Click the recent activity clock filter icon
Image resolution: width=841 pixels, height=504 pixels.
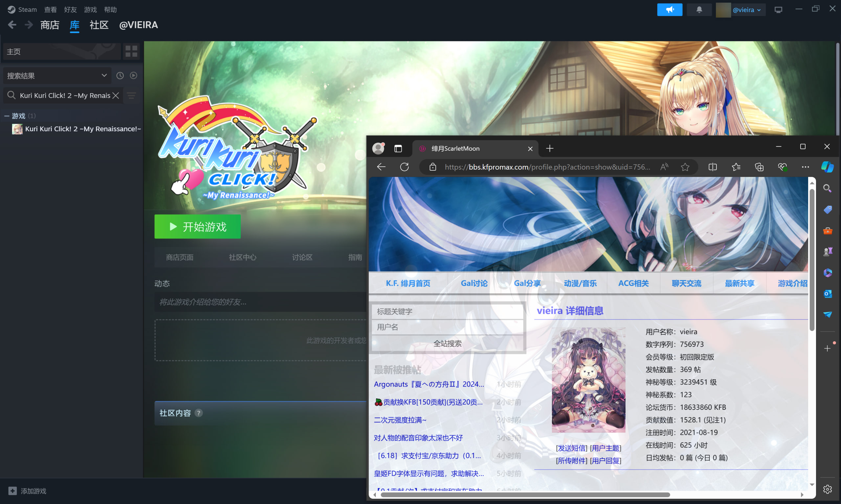120,75
